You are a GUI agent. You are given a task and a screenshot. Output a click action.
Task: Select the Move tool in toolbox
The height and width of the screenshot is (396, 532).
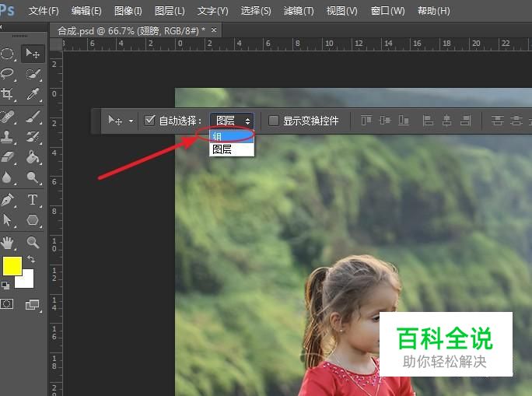tap(33, 53)
